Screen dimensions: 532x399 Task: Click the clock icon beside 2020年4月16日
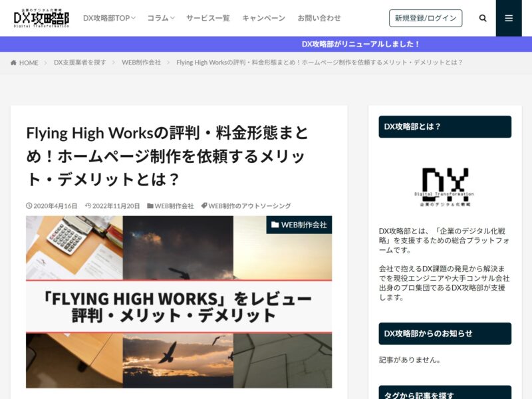point(29,205)
